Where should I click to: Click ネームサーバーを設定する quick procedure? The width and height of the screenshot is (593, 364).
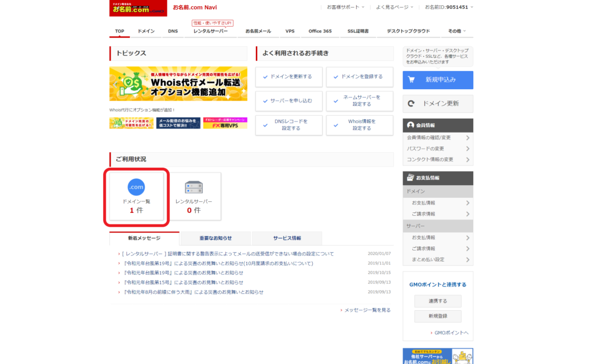click(x=359, y=101)
